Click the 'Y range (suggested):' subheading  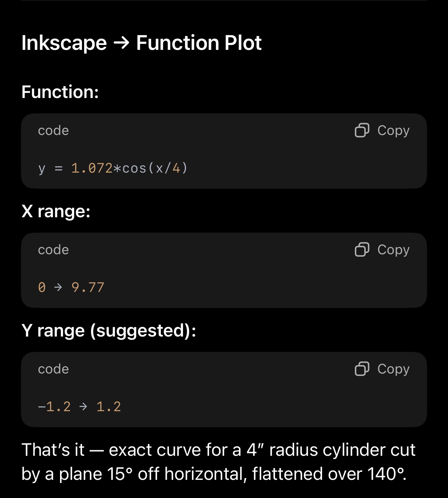[109, 331]
